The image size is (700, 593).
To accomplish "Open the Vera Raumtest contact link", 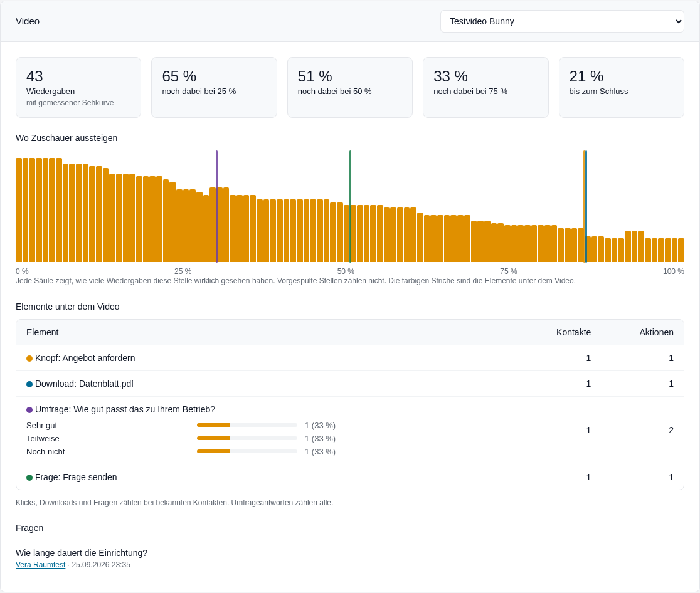I will (x=41, y=564).
